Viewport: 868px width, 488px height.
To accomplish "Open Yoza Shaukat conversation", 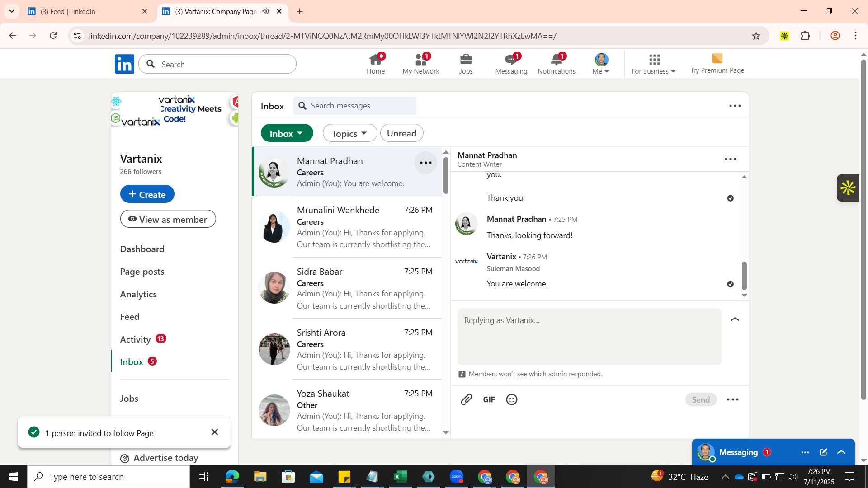I will pos(347,409).
